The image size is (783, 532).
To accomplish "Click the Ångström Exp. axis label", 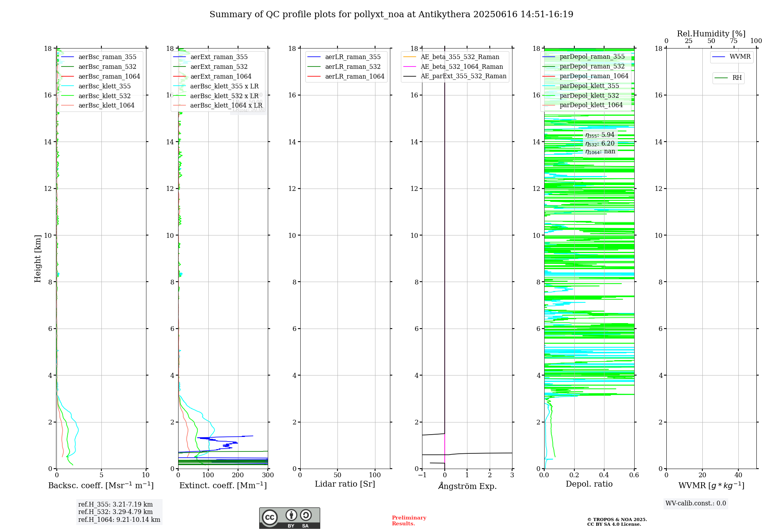I will [467, 486].
